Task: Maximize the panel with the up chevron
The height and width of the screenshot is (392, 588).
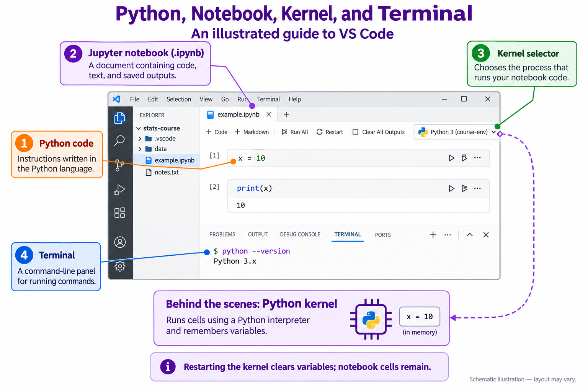Action: (x=470, y=235)
